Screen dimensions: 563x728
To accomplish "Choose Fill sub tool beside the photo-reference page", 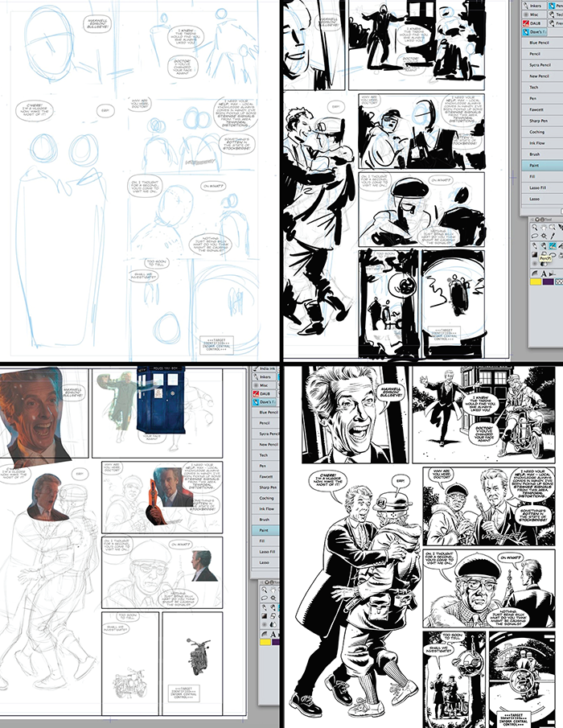I will pos(265,541).
